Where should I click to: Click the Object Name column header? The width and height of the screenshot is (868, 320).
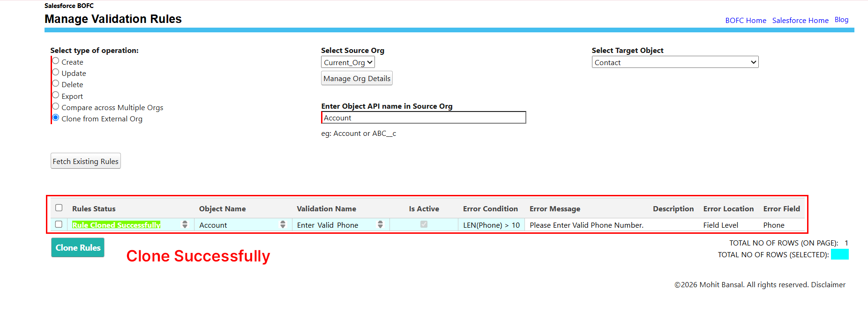coord(222,209)
